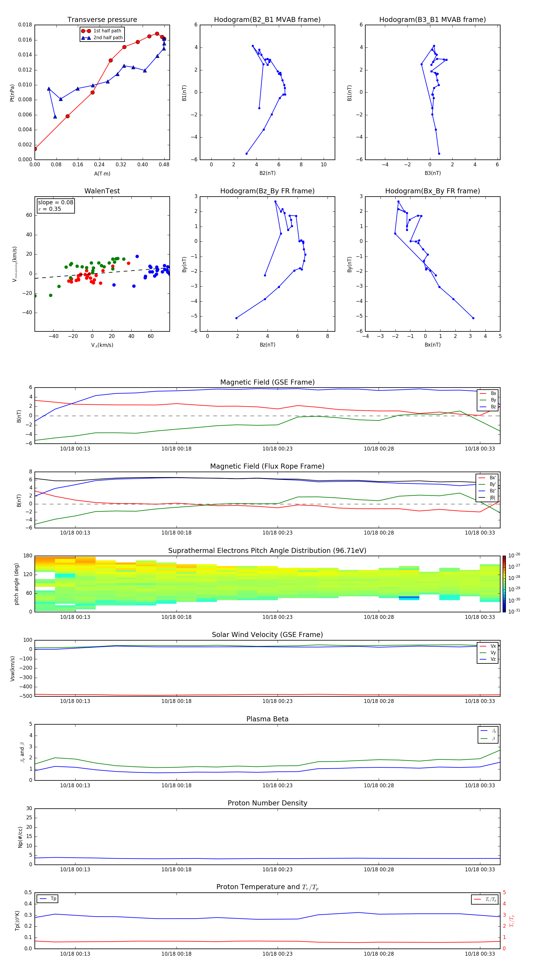The width and height of the screenshot is (535, 980).
Task: Click the "Pt(nPa)" y-axis label
Action: (12, 92)
